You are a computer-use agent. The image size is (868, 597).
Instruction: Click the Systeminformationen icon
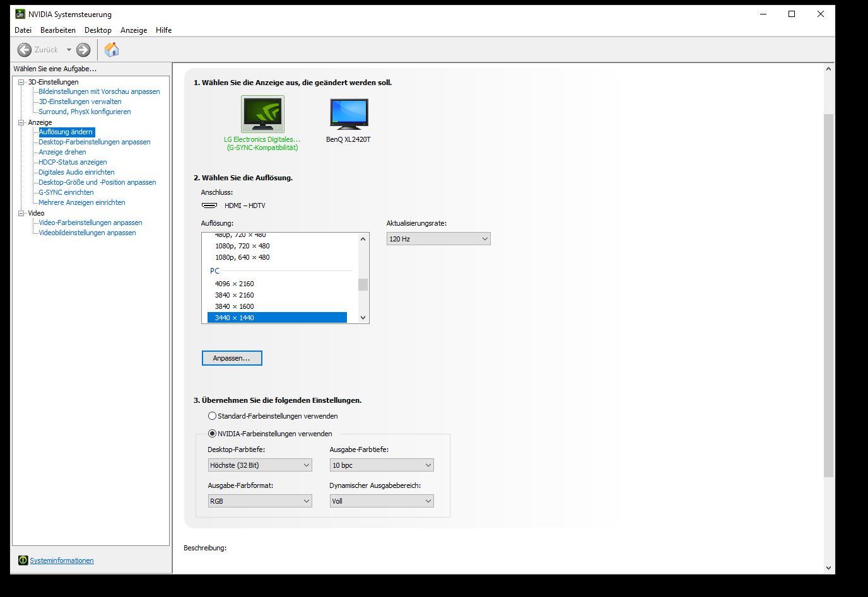(x=23, y=560)
